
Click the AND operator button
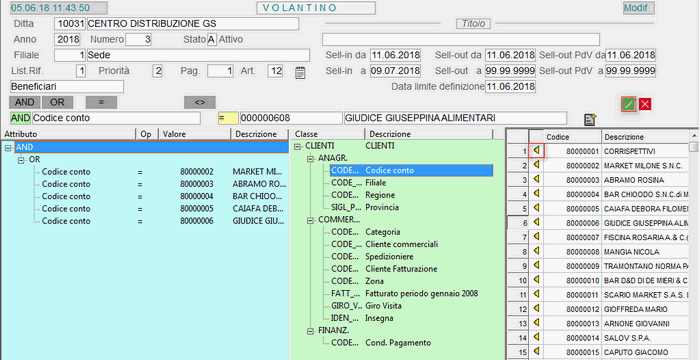pos(25,102)
